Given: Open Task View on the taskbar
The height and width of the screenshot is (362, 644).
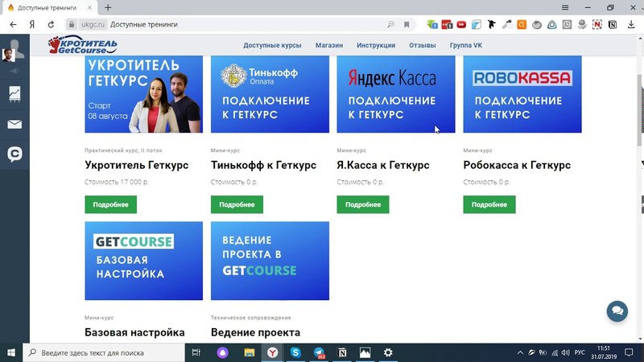Looking at the screenshot, I should [x=196, y=352].
